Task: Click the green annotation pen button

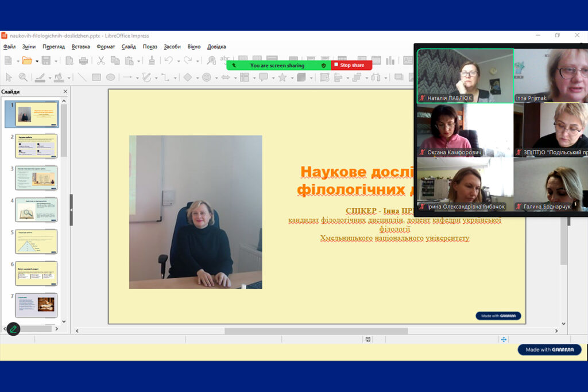Action: [x=13, y=329]
